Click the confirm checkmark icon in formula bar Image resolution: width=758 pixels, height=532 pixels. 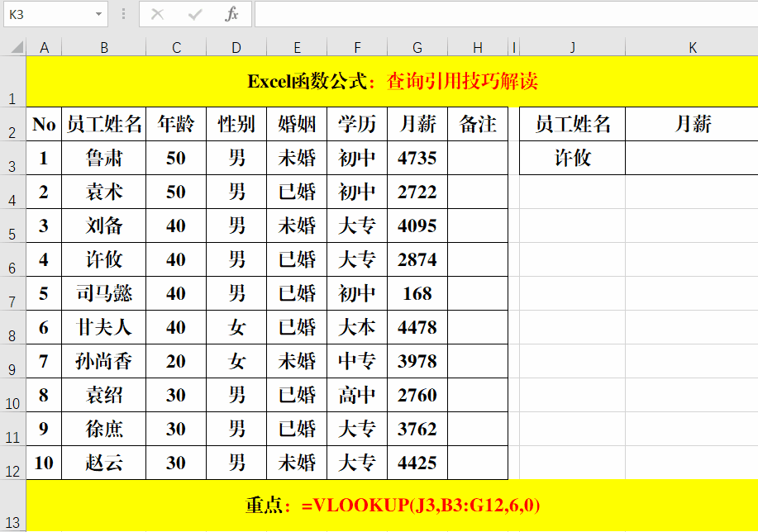pyautogui.click(x=195, y=15)
